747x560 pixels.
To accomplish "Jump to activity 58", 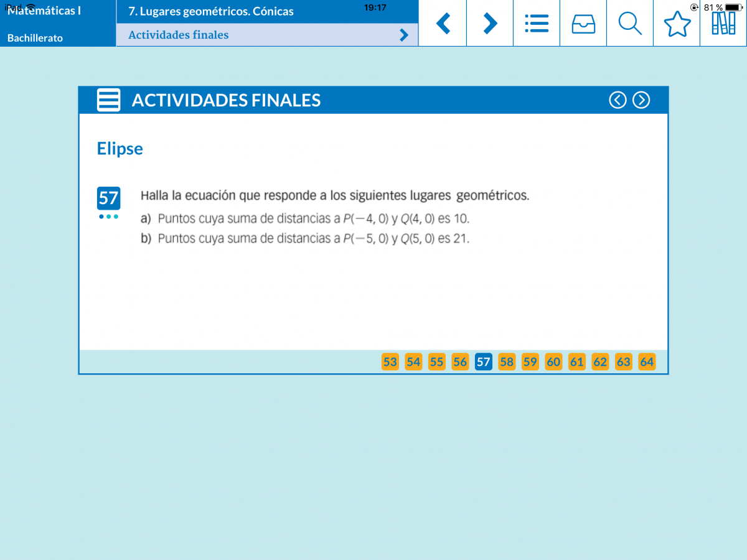I will pyautogui.click(x=507, y=362).
